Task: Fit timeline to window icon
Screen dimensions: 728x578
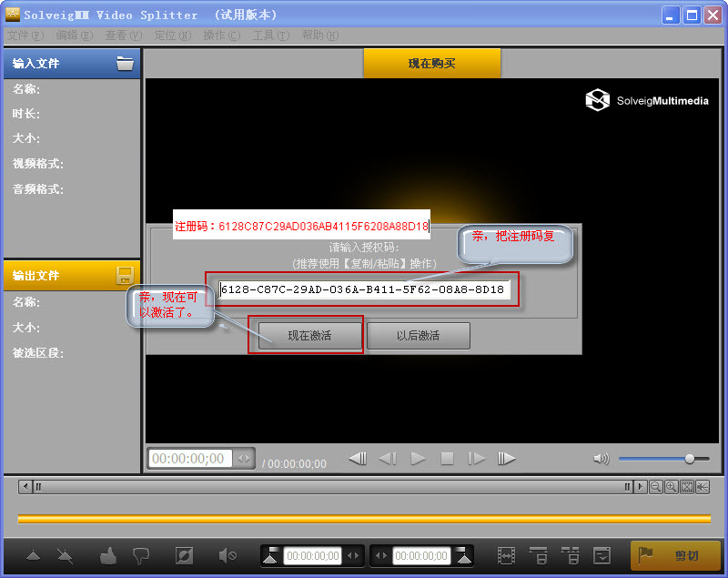Action: [x=687, y=487]
